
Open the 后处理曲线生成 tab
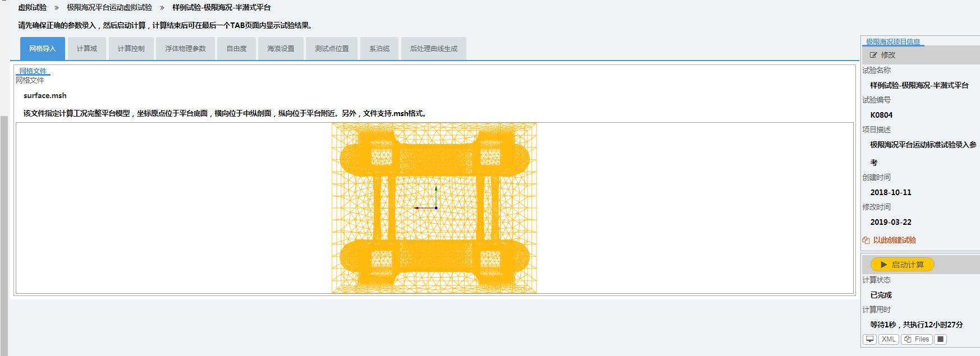pos(433,49)
